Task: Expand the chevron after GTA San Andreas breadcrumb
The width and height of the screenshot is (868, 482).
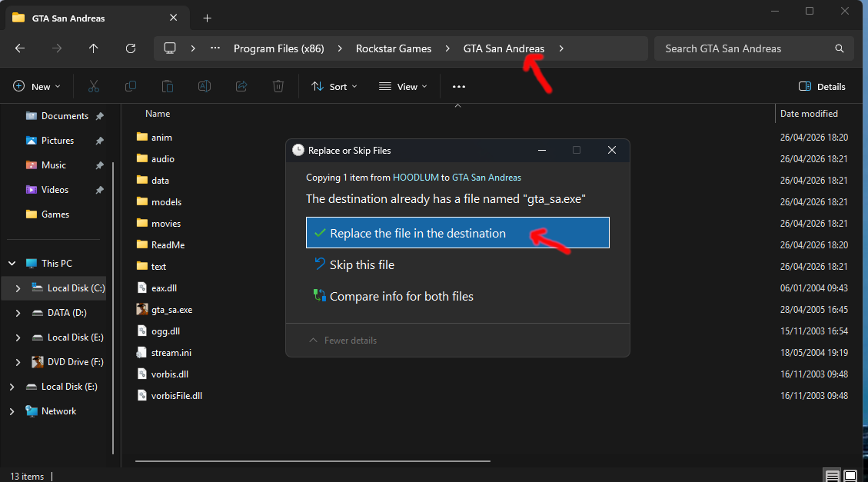Action: click(x=561, y=48)
